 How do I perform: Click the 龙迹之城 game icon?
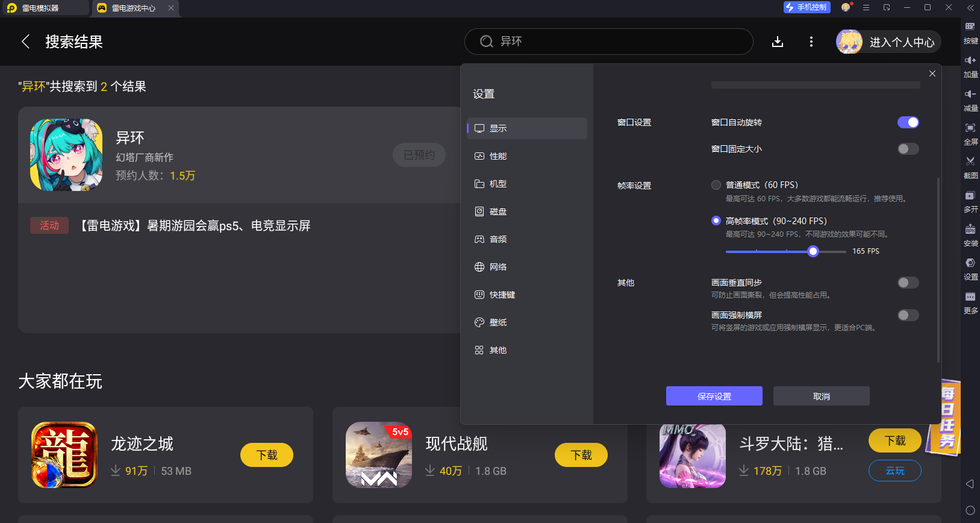64,455
